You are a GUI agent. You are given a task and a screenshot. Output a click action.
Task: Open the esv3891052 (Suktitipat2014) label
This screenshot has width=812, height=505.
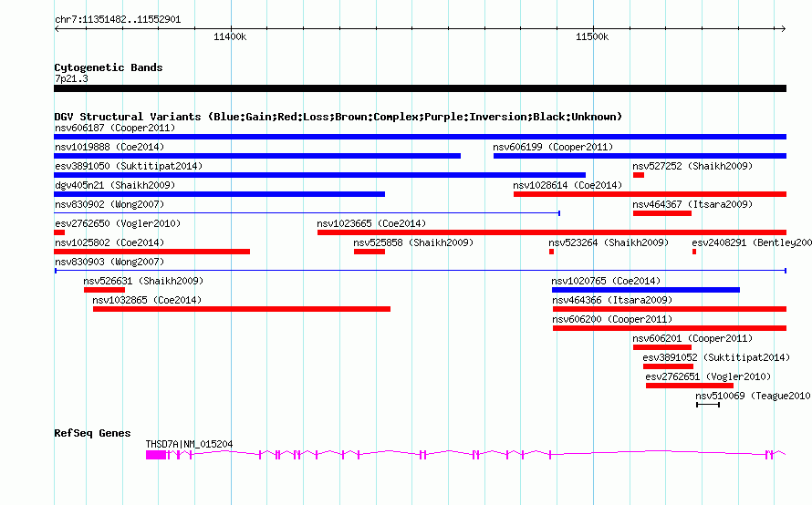click(x=716, y=357)
